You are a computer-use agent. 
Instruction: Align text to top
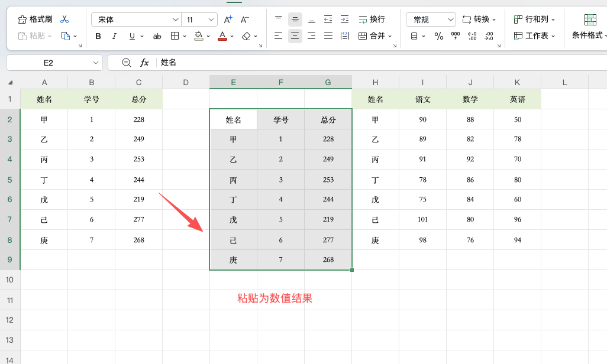tap(278, 19)
